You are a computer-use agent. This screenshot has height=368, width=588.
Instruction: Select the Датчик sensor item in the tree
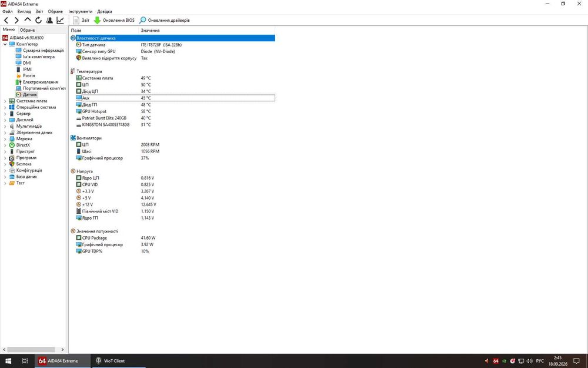(26, 95)
